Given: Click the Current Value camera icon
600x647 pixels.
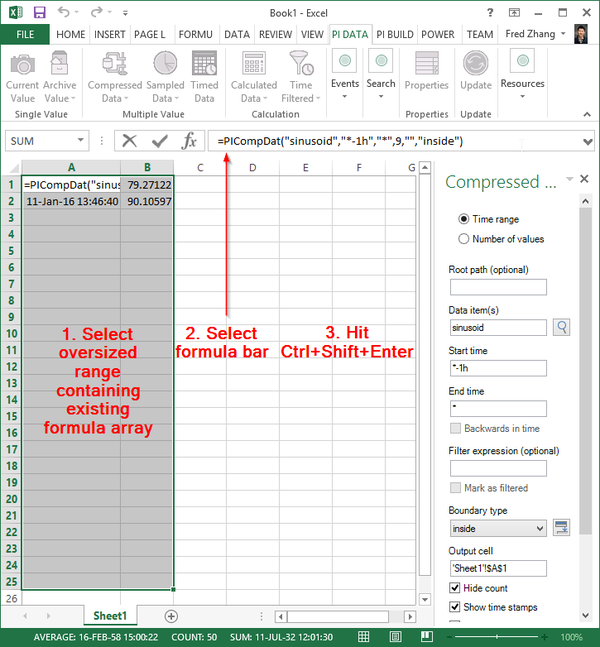Looking at the screenshot, I should click(23, 65).
